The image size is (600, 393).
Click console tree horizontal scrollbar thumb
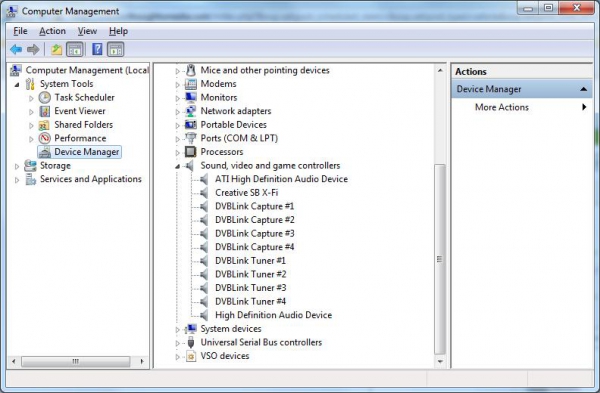75,361
